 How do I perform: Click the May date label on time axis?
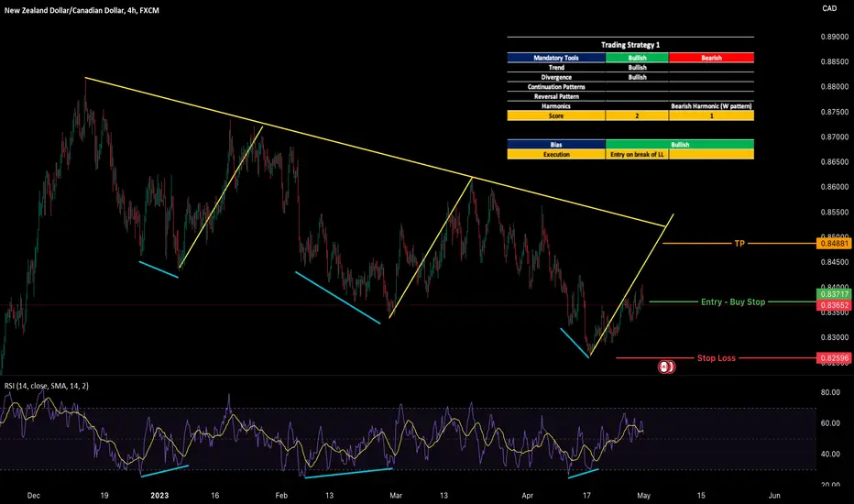click(644, 495)
